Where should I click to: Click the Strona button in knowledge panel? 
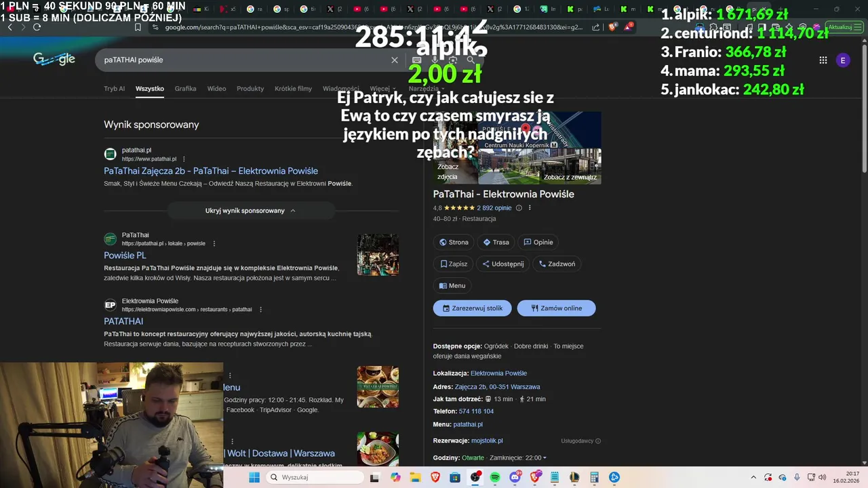tap(454, 242)
